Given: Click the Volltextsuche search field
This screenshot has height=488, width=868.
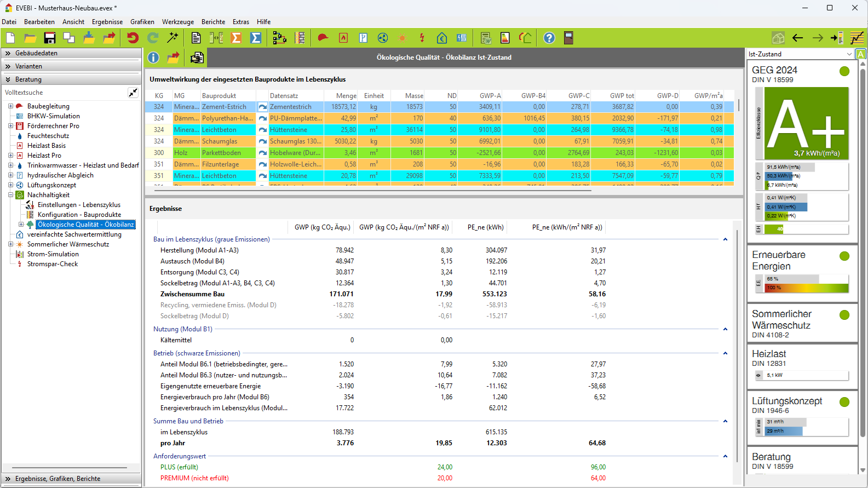Looking at the screenshot, I should coord(65,93).
